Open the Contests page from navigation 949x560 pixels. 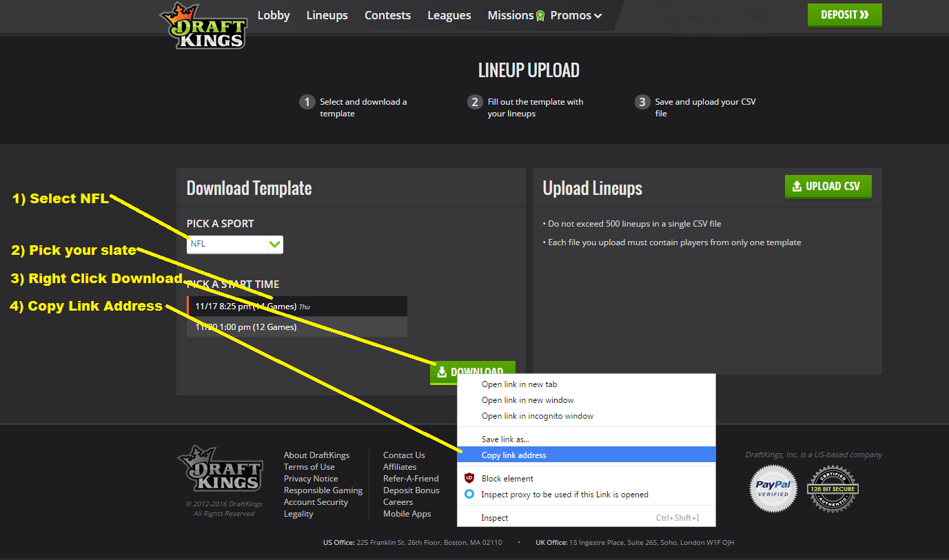point(387,14)
